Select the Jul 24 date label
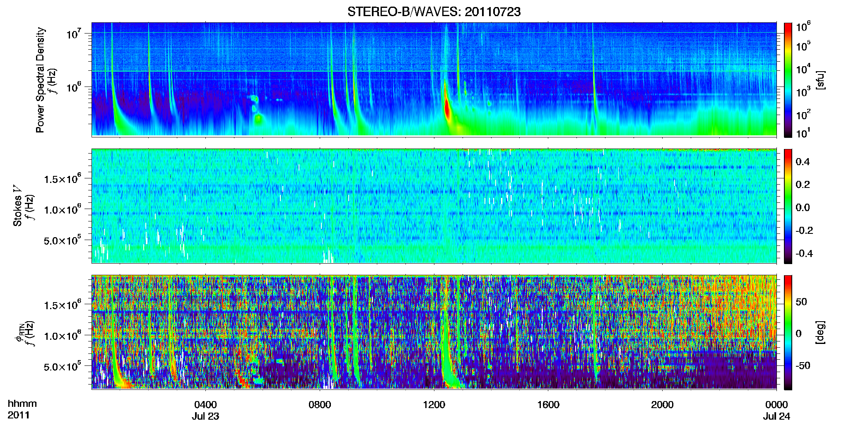This screenshot has height=447, width=868. [776, 416]
